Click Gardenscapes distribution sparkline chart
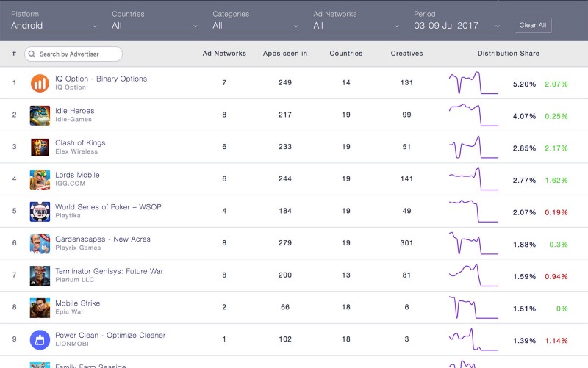 473,243
